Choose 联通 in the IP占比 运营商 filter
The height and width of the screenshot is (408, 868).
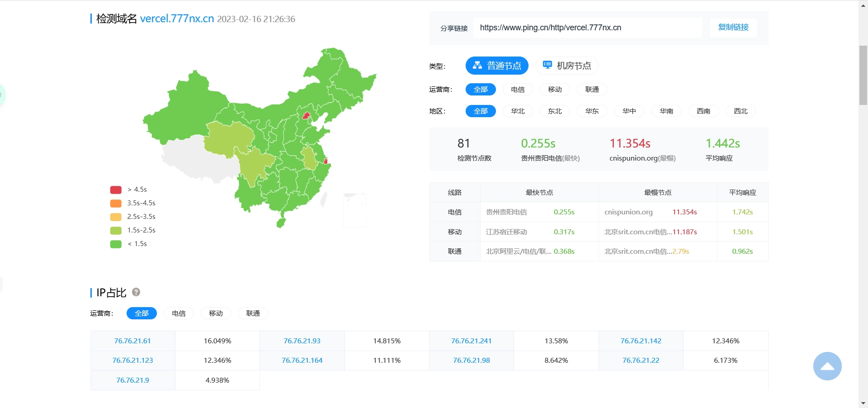tap(253, 313)
